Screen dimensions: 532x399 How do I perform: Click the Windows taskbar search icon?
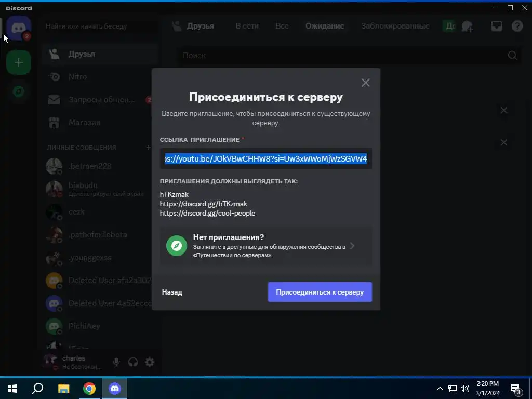pos(37,389)
